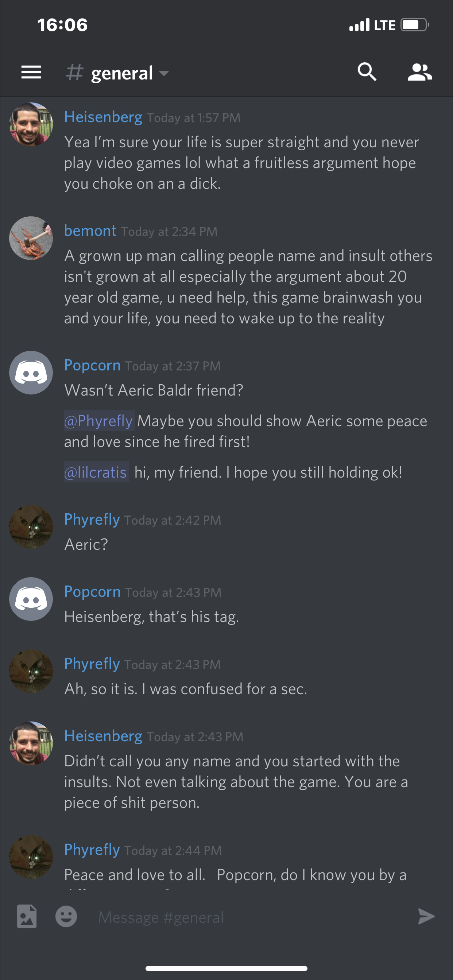Screen dimensions: 453x980
Task: Open the hamburger navigation menu
Action: [x=31, y=72]
